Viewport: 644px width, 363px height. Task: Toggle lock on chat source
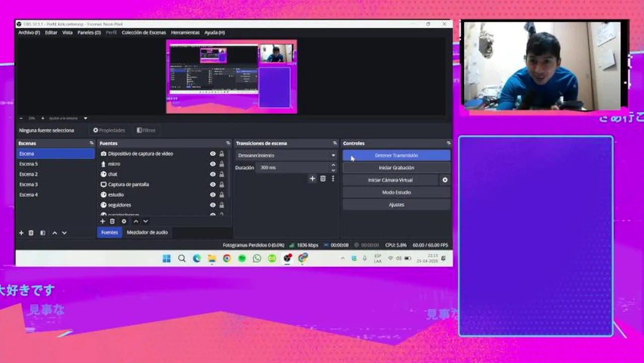coord(221,174)
